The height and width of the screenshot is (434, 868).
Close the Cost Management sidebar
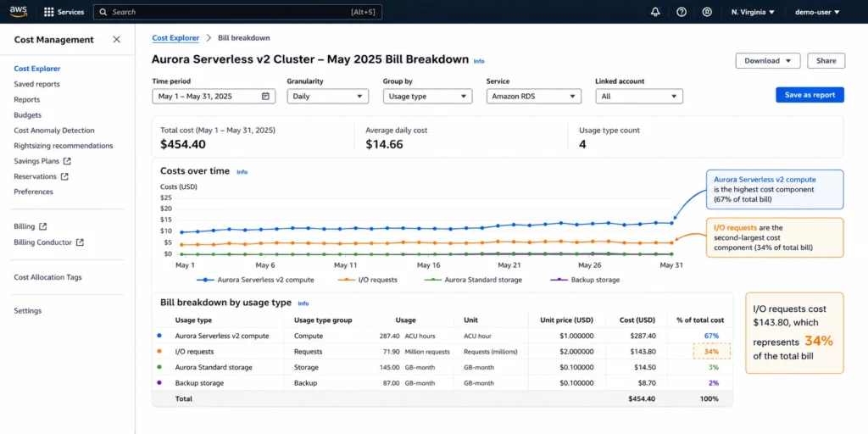click(116, 39)
